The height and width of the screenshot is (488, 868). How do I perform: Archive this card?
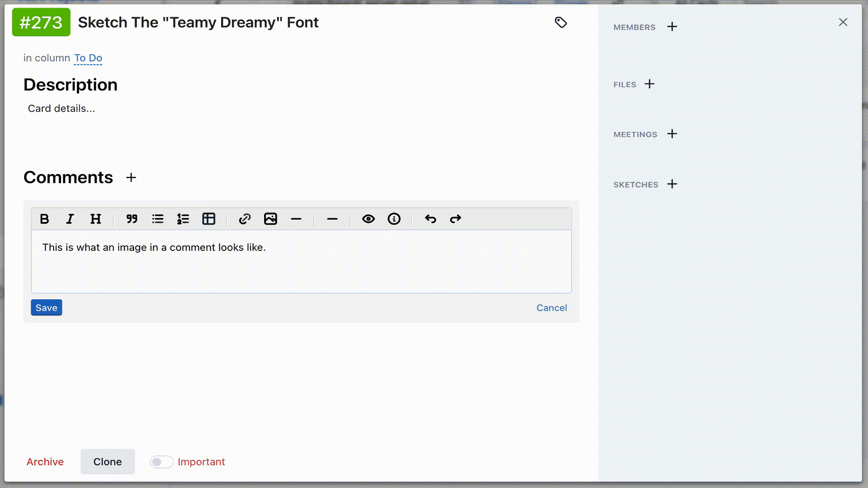tap(45, 462)
